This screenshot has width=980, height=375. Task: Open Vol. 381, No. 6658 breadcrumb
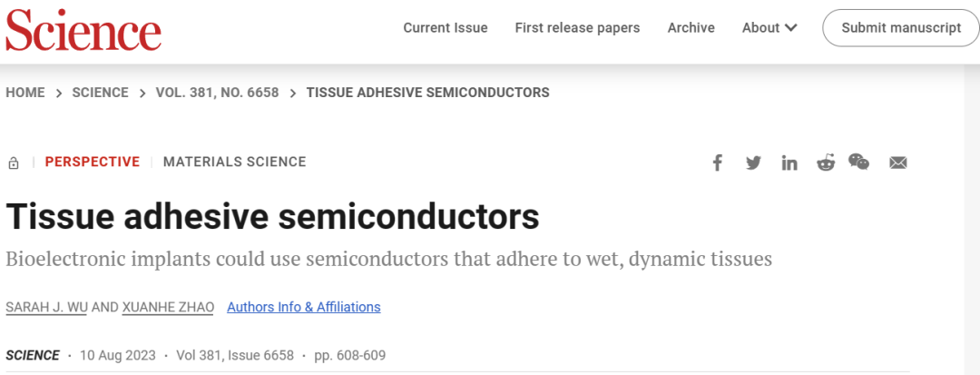(x=218, y=93)
